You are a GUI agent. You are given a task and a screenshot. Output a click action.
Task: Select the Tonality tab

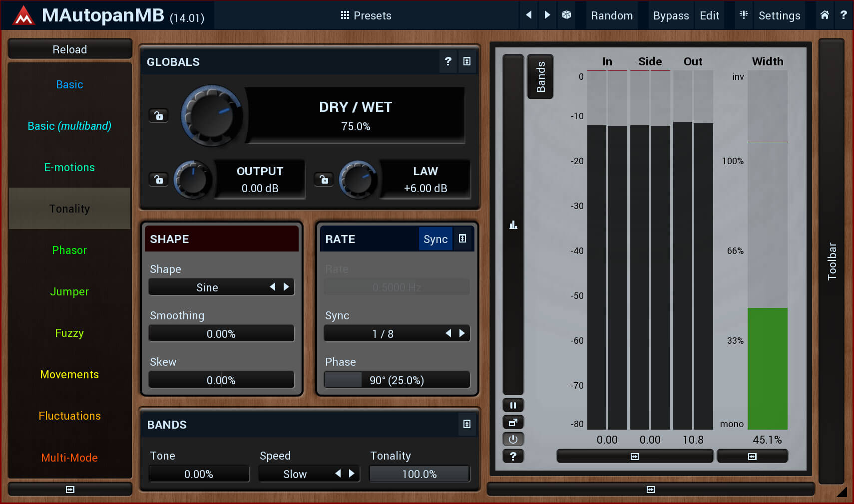(69, 209)
